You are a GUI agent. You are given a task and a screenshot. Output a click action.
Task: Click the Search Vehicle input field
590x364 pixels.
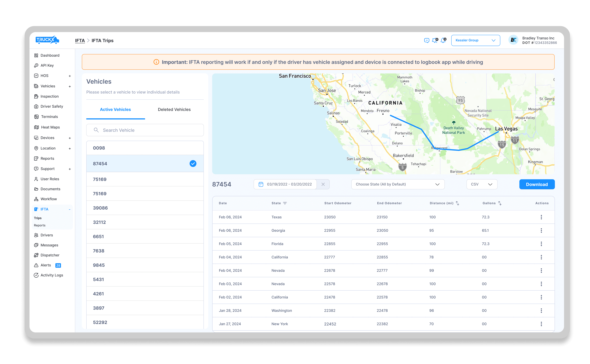tap(145, 130)
